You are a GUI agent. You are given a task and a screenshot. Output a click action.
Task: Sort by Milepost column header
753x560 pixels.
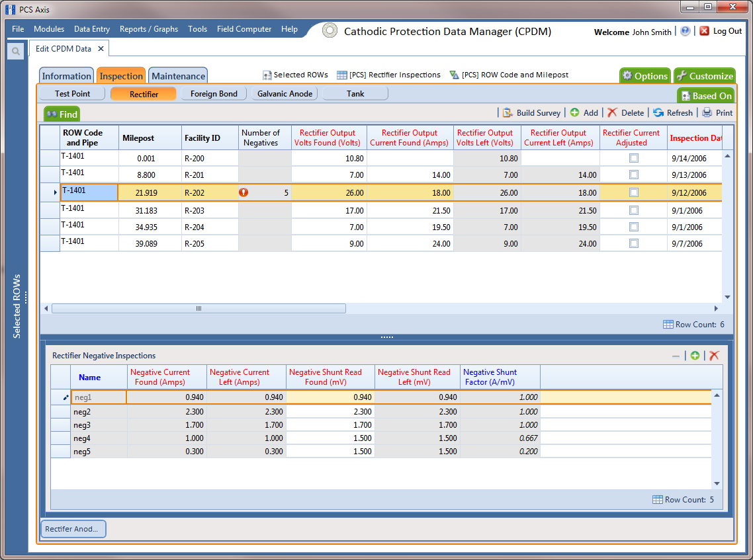click(x=150, y=138)
